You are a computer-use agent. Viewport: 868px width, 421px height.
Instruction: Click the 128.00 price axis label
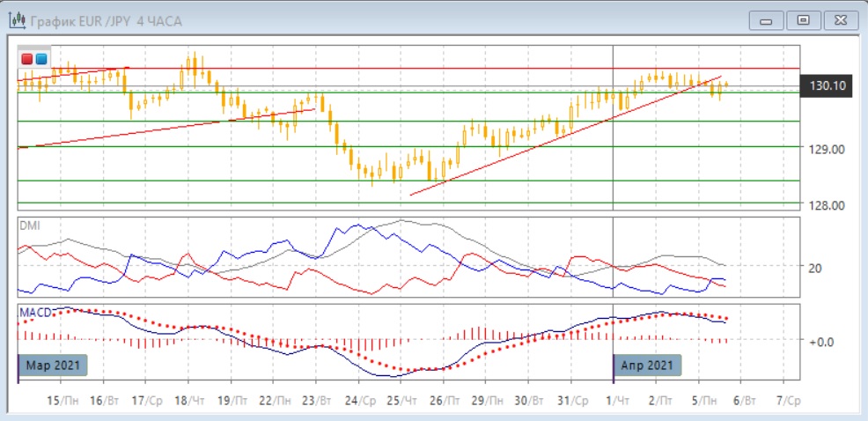[x=826, y=205]
